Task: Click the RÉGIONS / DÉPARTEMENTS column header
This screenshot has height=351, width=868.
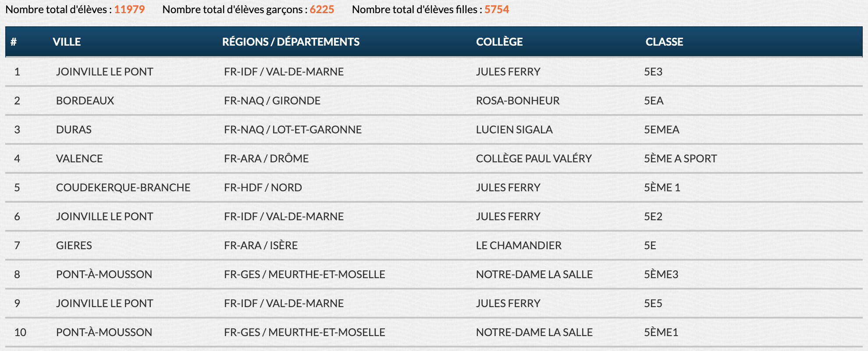Action: (291, 42)
